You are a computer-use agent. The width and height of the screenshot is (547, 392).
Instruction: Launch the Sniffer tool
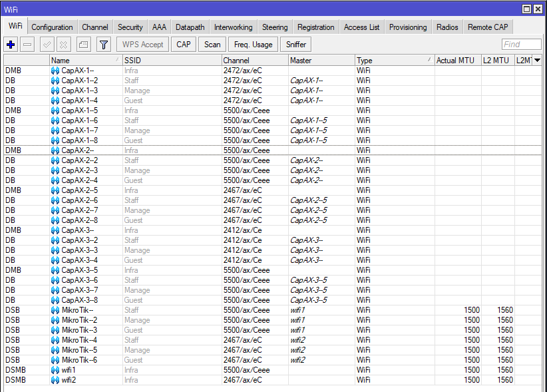click(295, 44)
